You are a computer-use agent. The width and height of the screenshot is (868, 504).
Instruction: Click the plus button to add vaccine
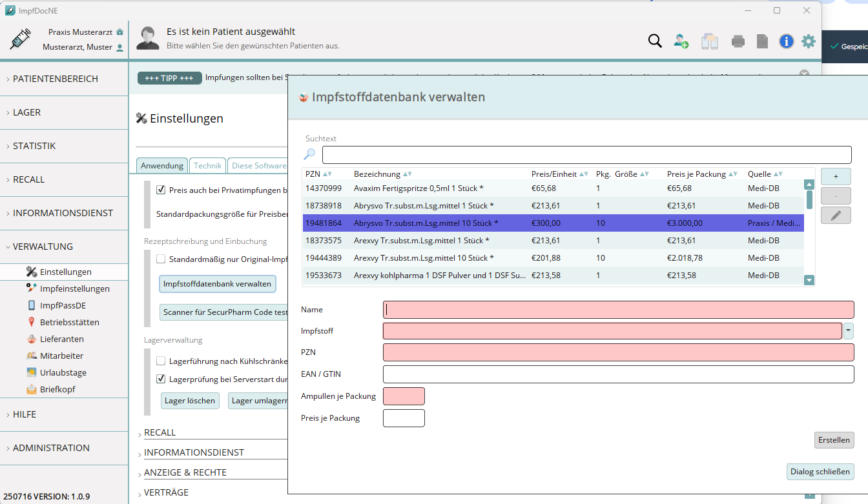pyautogui.click(x=836, y=176)
